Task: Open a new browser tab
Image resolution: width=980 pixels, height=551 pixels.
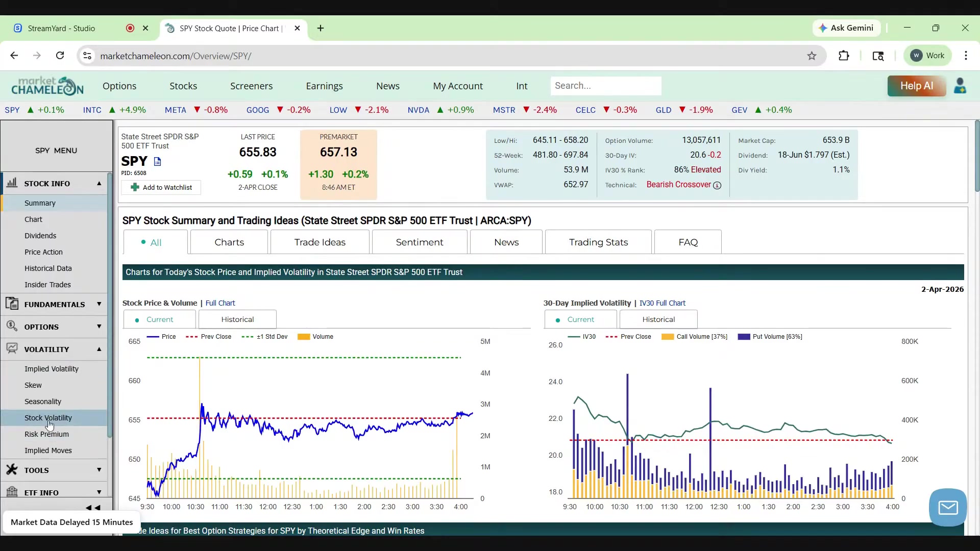Action: click(321, 28)
